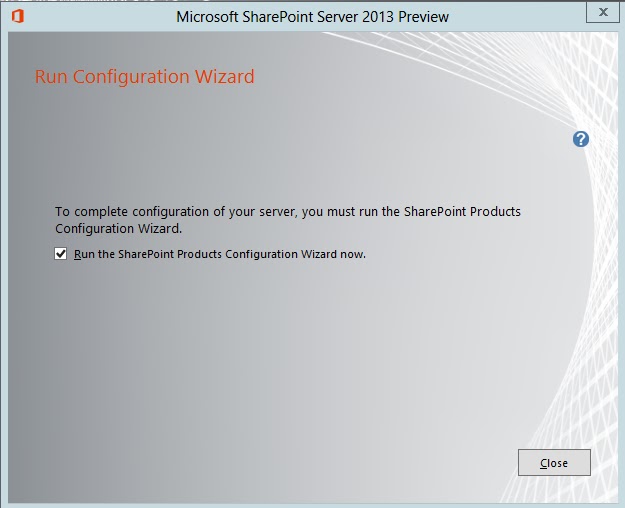
Task: Click the Run Configuration Wizard heading
Action: (x=144, y=77)
